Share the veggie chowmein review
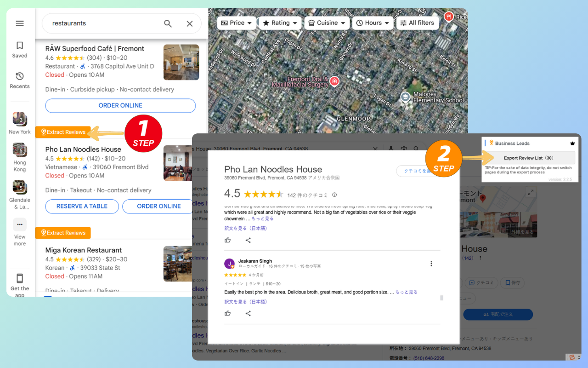This screenshot has width=588, height=368. [248, 240]
